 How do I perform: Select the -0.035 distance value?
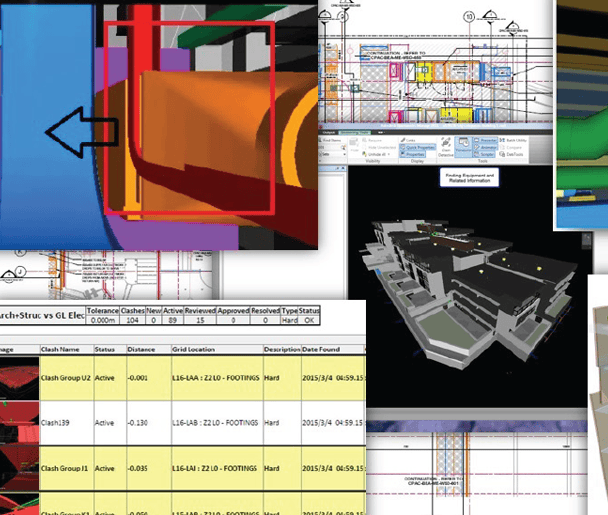click(x=138, y=468)
